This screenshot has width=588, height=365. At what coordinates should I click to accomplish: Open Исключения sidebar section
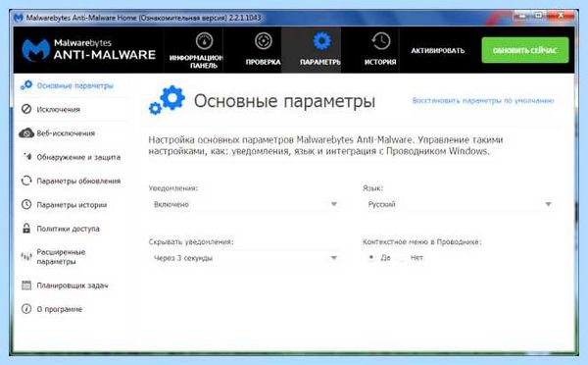pos(72,109)
